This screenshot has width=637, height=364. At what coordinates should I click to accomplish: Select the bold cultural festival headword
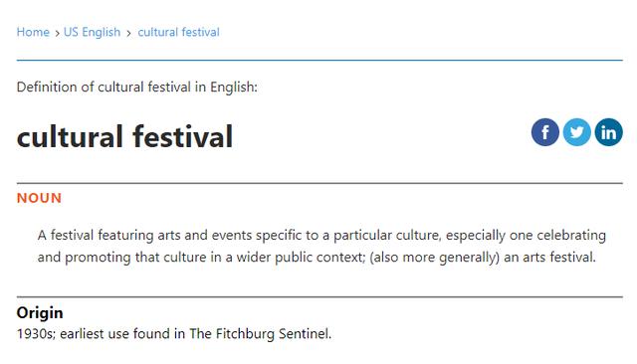(x=124, y=136)
